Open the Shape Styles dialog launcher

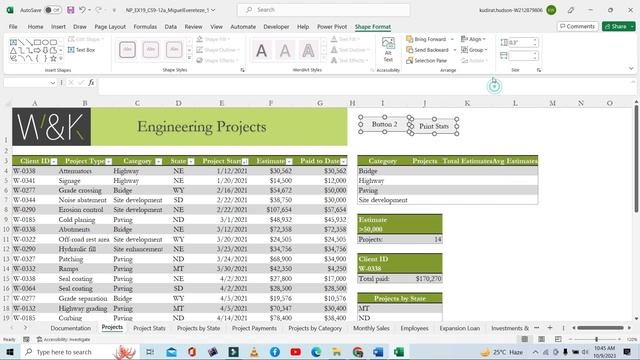coord(242,70)
